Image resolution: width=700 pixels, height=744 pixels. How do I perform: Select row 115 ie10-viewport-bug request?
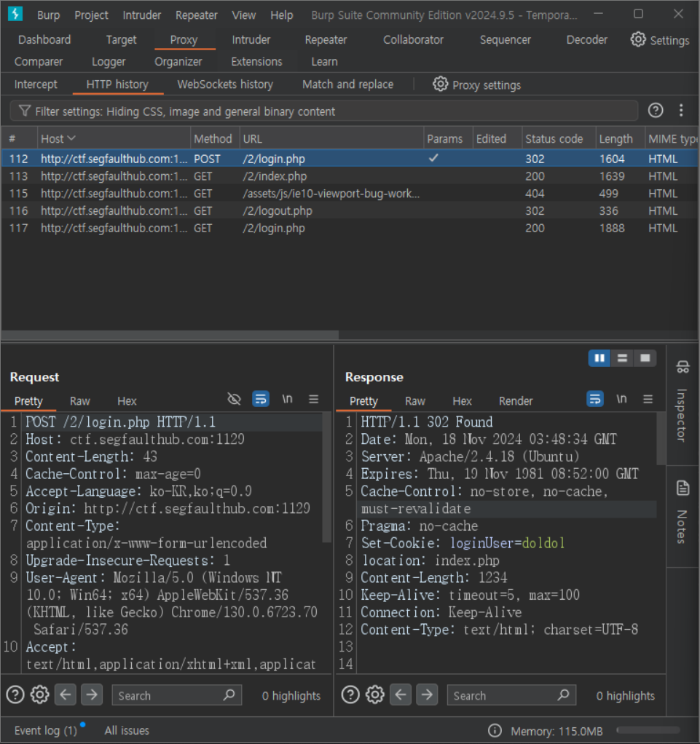(350, 194)
